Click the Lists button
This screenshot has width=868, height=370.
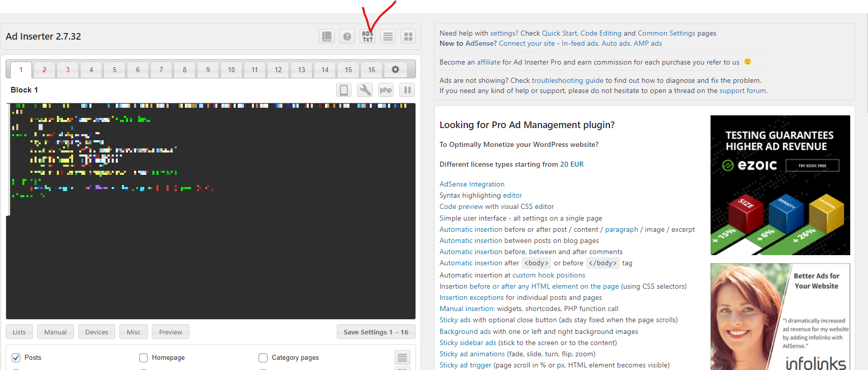click(x=19, y=332)
